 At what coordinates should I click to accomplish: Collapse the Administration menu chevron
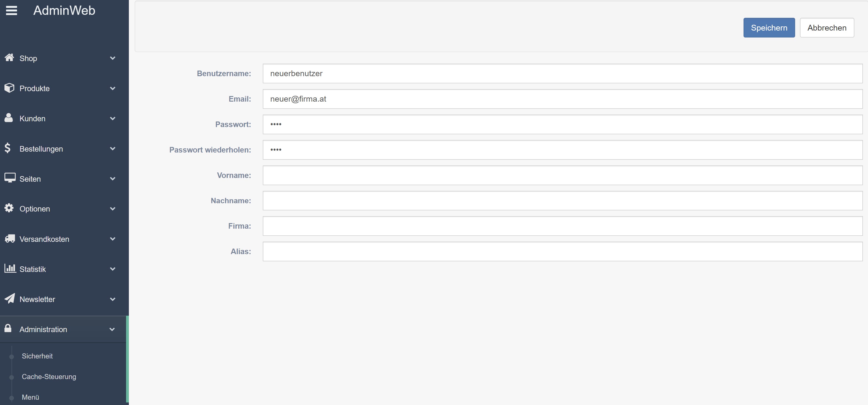point(112,330)
